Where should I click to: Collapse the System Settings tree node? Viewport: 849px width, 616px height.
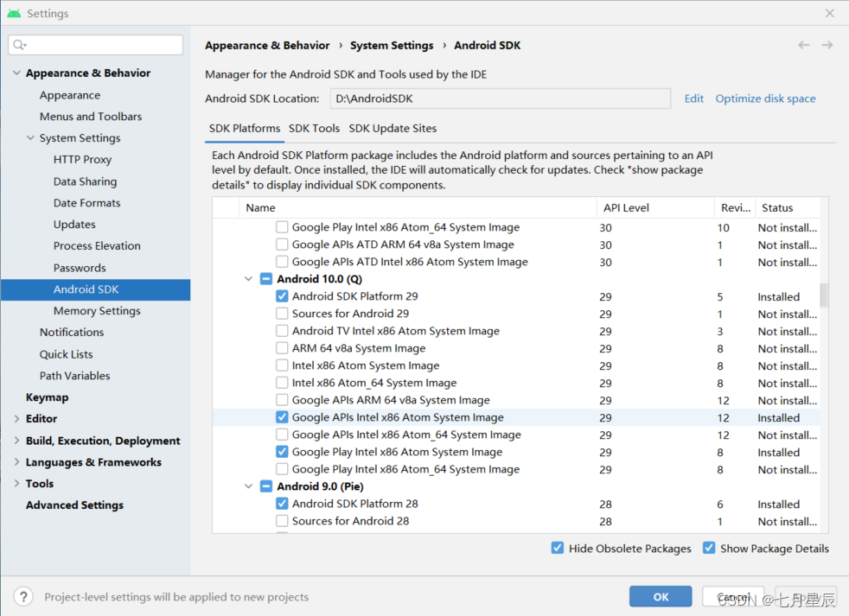coord(30,138)
